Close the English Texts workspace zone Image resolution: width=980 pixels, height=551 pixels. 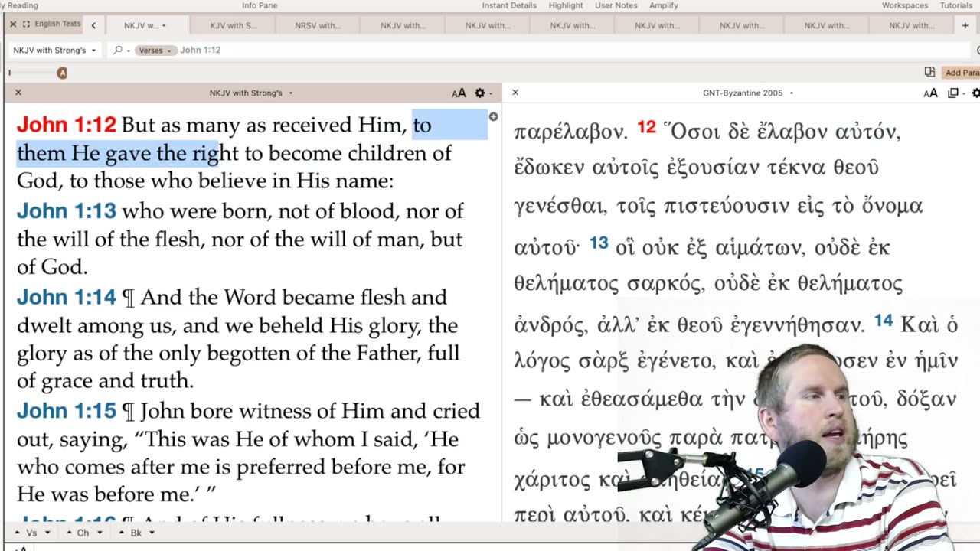(x=13, y=24)
